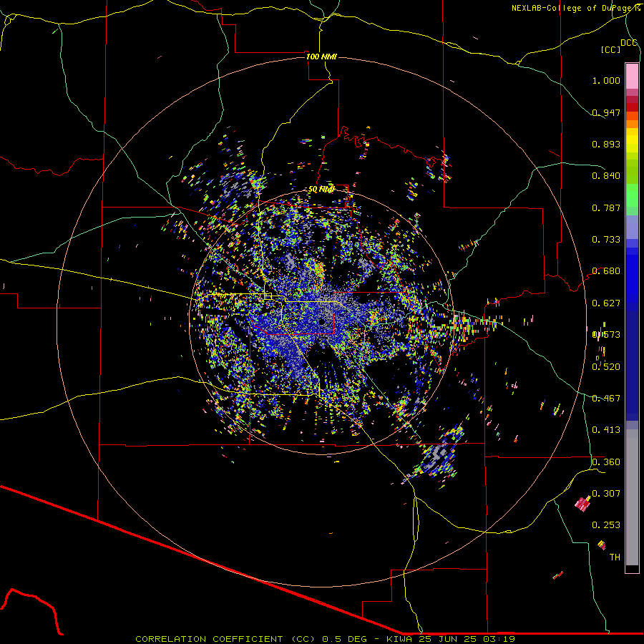Click the 0.787 color scale value
Screen dimensions: 644x644
tap(606, 208)
